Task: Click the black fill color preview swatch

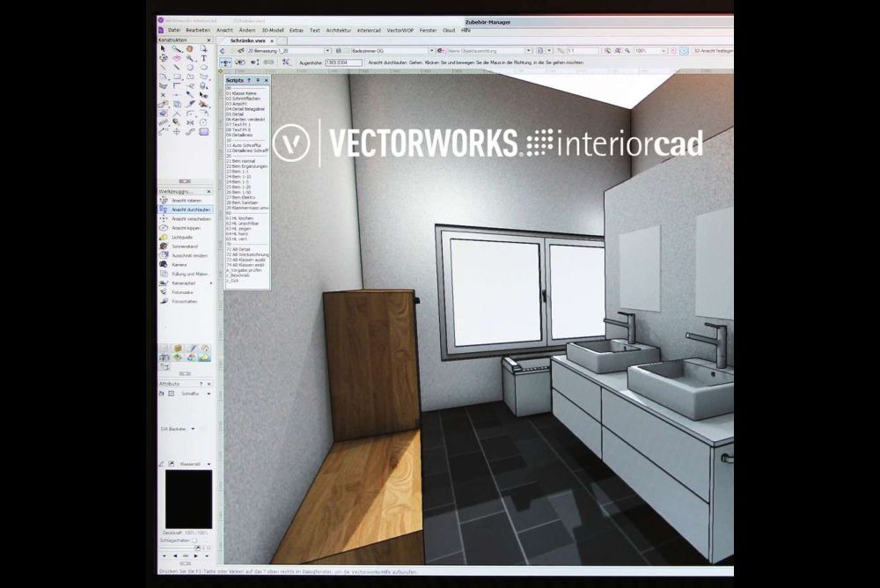Action: (x=188, y=499)
